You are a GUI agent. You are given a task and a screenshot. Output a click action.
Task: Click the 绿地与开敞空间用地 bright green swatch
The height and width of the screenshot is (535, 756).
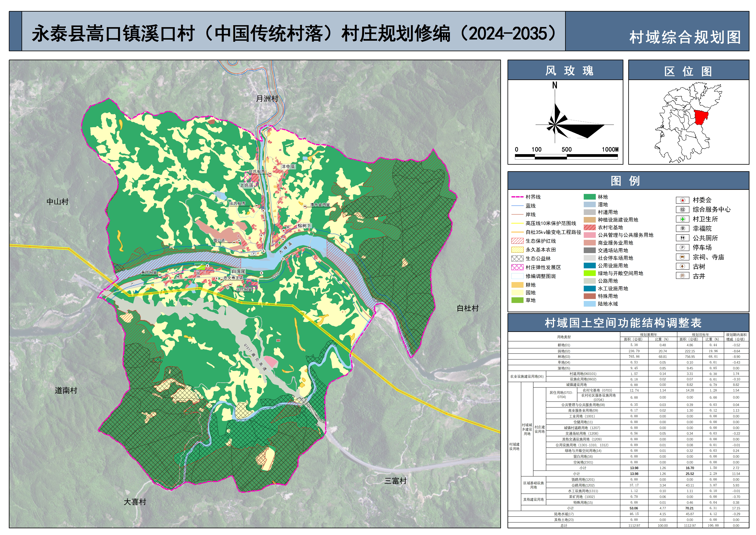click(590, 273)
